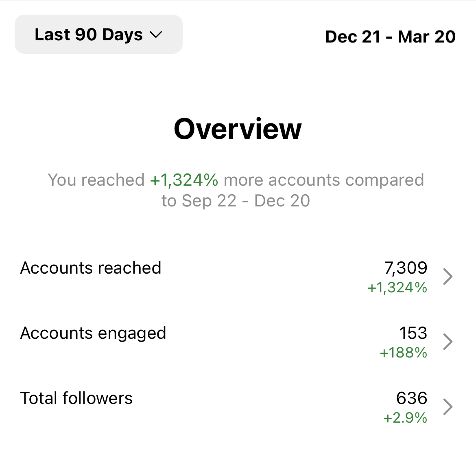Select the Overview heading
Screen dimensions: 476x465
pyautogui.click(x=238, y=129)
